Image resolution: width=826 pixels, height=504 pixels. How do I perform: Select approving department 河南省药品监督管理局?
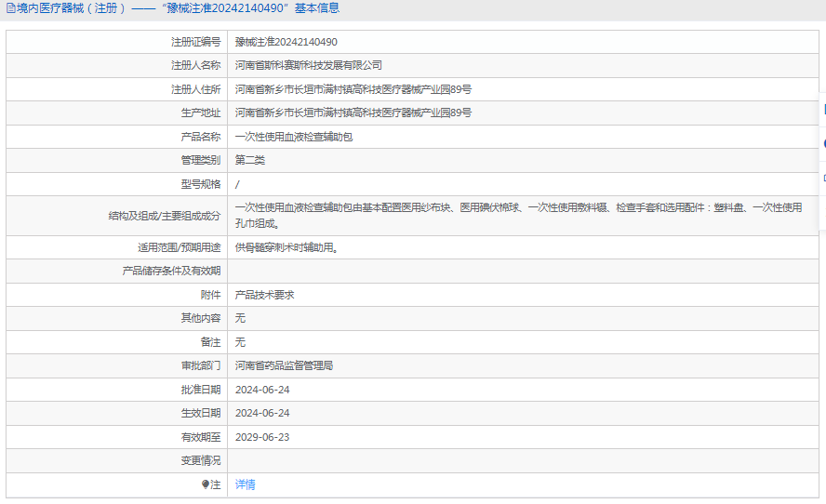(x=284, y=365)
